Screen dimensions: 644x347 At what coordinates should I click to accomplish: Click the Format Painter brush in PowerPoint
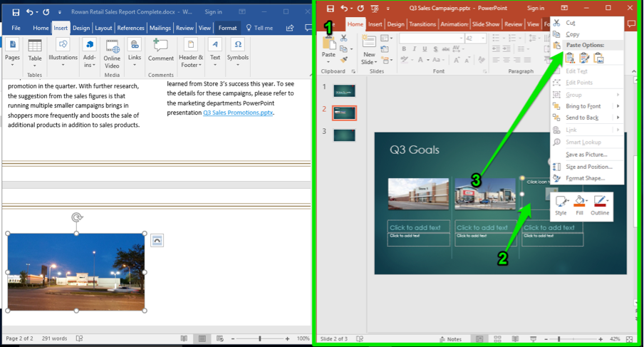click(344, 60)
